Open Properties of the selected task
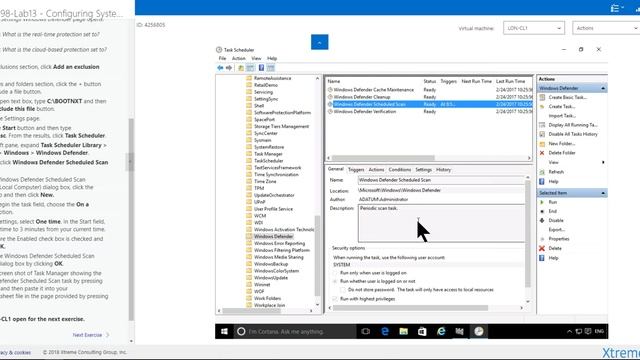The height and width of the screenshot is (360, 640). point(559,239)
